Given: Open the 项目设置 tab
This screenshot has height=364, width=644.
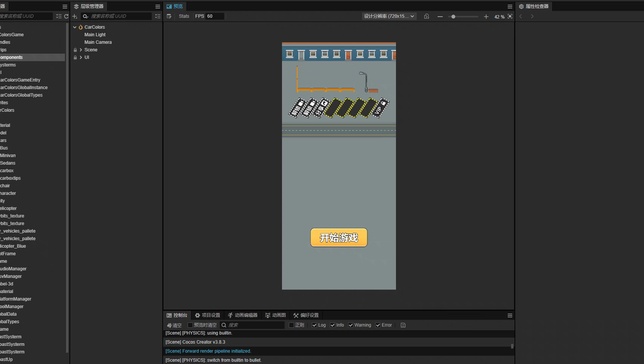Looking at the screenshot, I should (x=207, y=315).
